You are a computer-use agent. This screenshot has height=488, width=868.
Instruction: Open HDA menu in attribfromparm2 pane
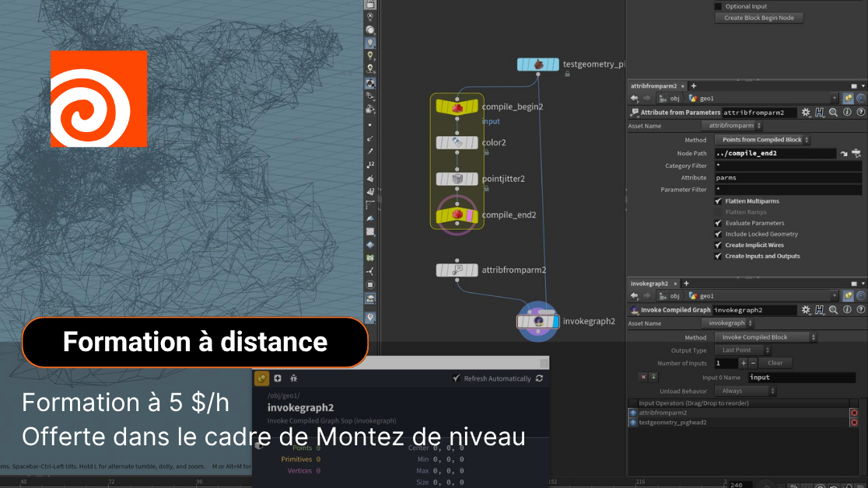[x=819, y=113]
